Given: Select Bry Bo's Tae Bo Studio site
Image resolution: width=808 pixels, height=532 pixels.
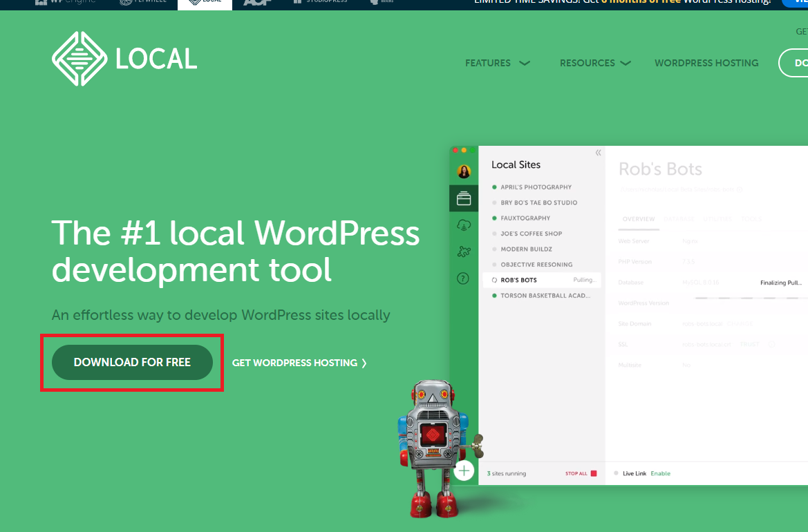Looking at the screenshot, I should click(x=540, y=202).
